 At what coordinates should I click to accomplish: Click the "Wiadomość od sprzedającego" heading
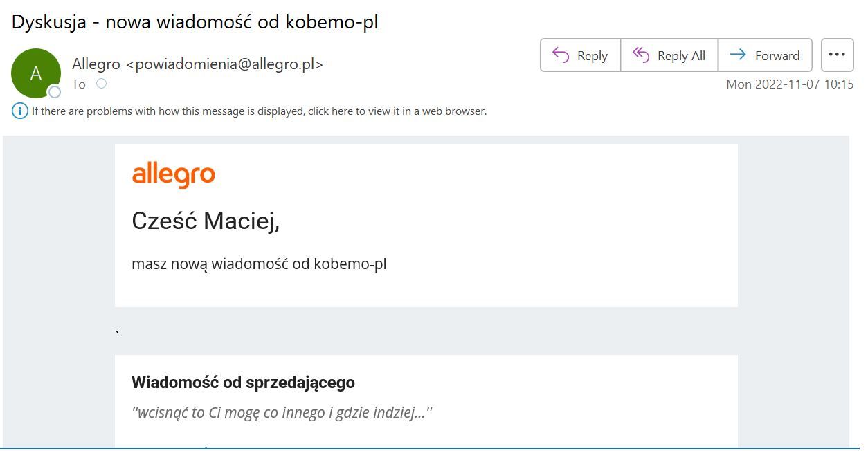243,382
